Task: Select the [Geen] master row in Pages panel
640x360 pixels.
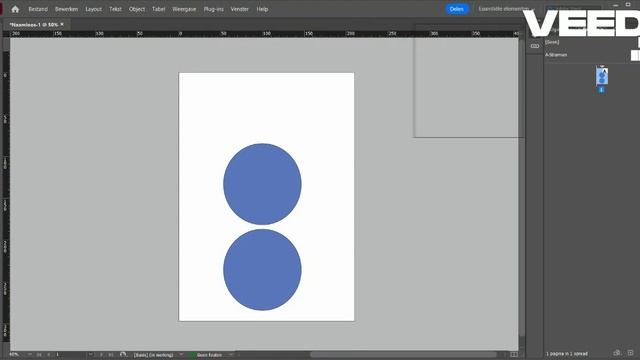Action: (x=592, y=42)
